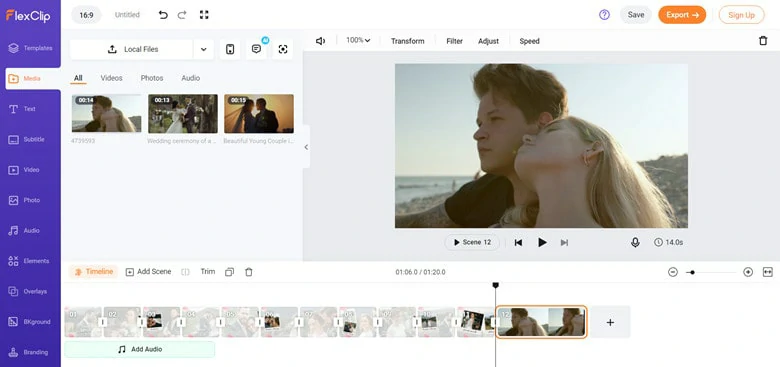Click the screen record icon
This screenshot has width=780, height=367.
point(283,49)
